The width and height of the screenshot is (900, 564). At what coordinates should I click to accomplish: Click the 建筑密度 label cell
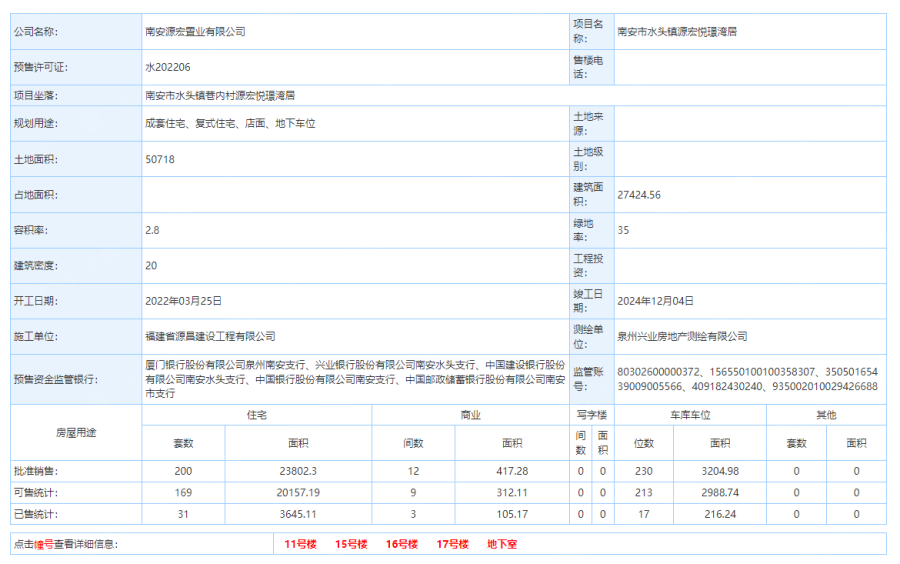(76, 266)
